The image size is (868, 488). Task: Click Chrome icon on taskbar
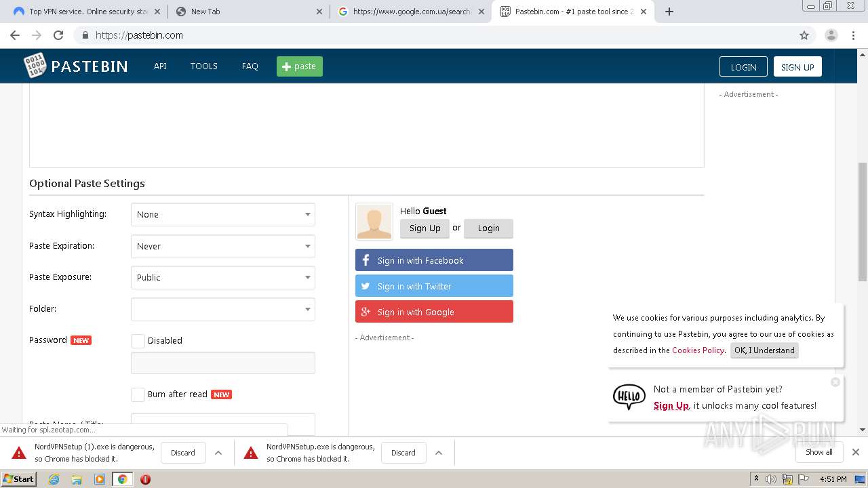pos(122,479)
